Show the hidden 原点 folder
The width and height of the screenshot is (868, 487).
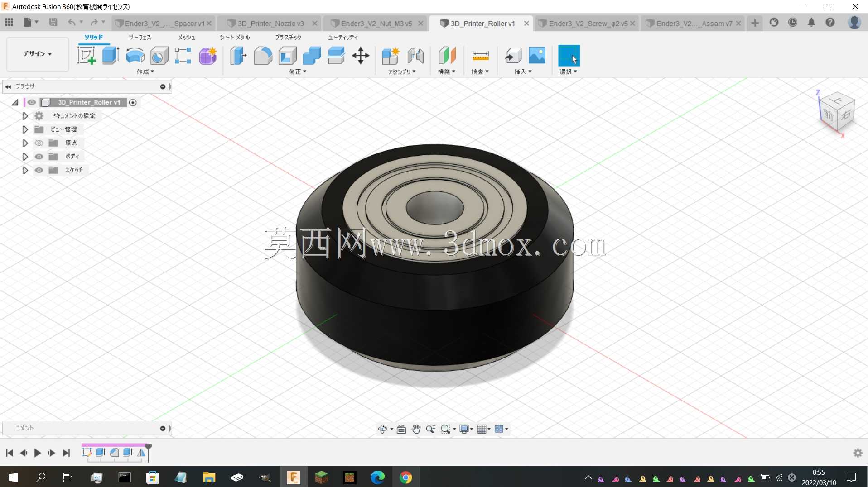pyautogui.click(x=39, y=143)
